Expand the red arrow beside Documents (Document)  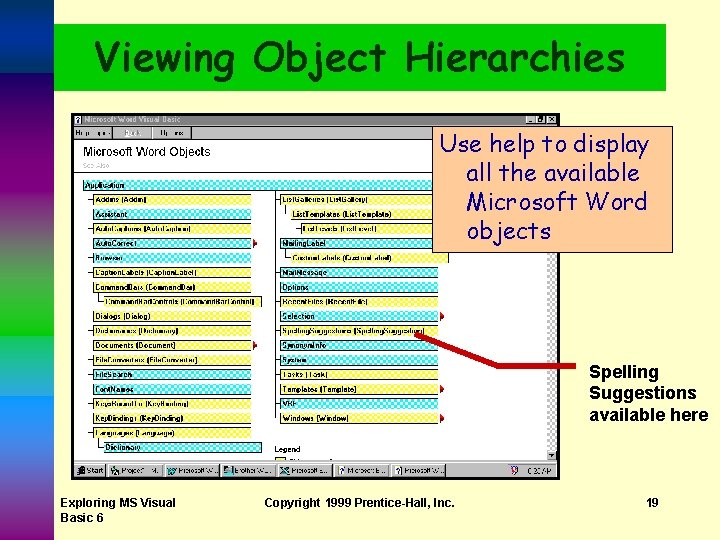[x=255, y=345]
